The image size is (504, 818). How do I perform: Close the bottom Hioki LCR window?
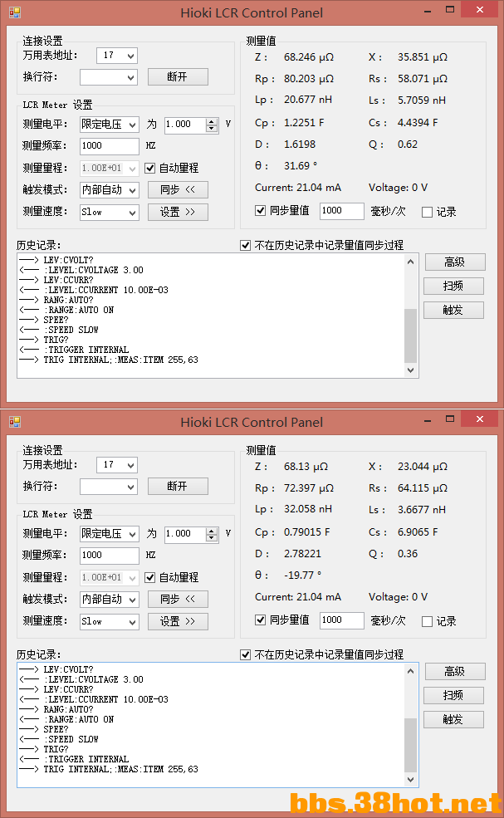[x=480, y=419]
